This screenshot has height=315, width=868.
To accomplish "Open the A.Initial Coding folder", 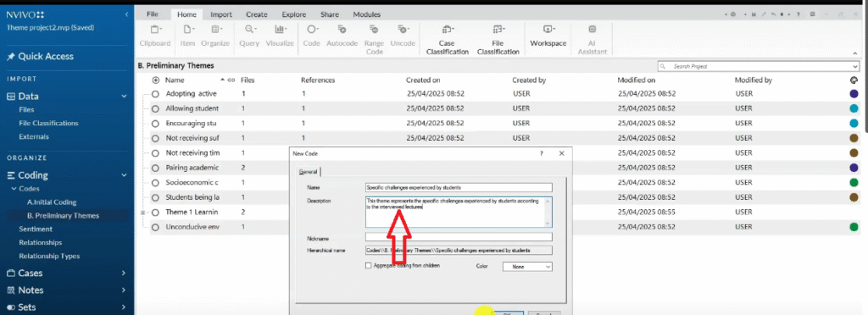I will [52, 202].
